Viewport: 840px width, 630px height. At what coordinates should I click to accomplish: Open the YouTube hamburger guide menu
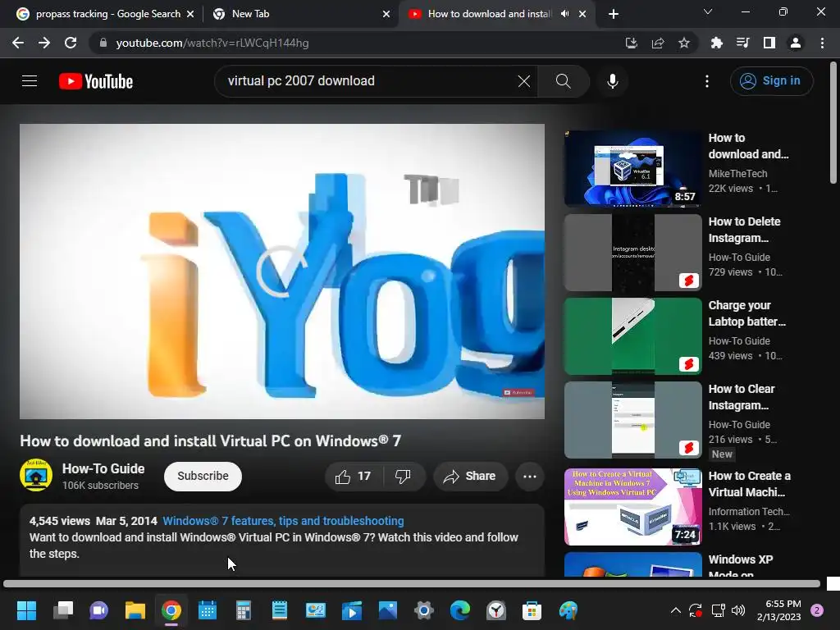[30, 81]
